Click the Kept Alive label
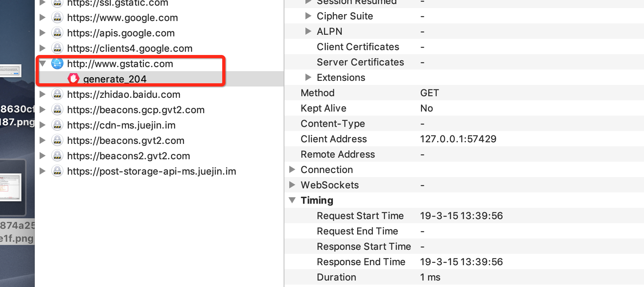This screenshot has height=287, width=644. [x=324, y=108]
